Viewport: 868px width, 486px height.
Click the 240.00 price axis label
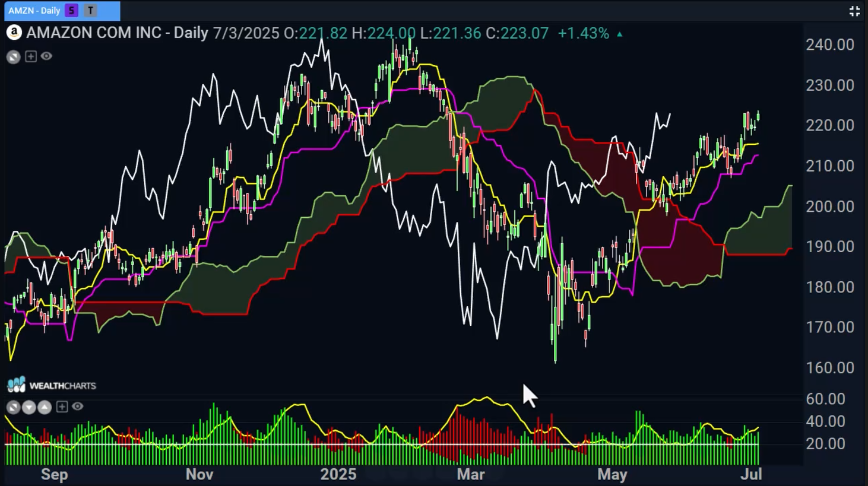(829, 45)
